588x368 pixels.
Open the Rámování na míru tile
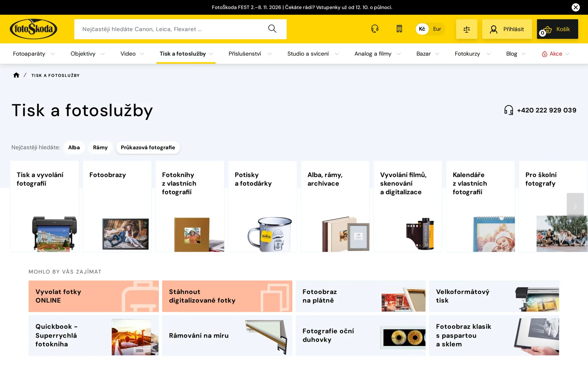227,335
